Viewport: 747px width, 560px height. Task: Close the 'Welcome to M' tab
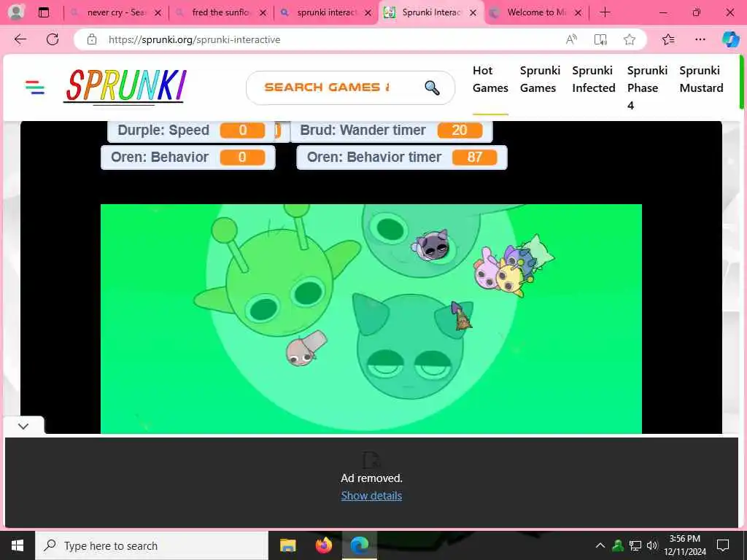[578, 13]
